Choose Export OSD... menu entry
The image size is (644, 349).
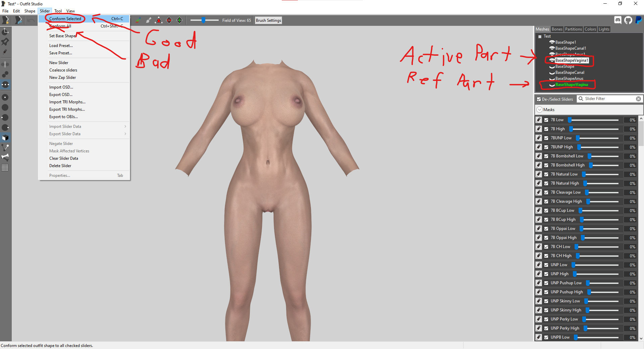84,95
